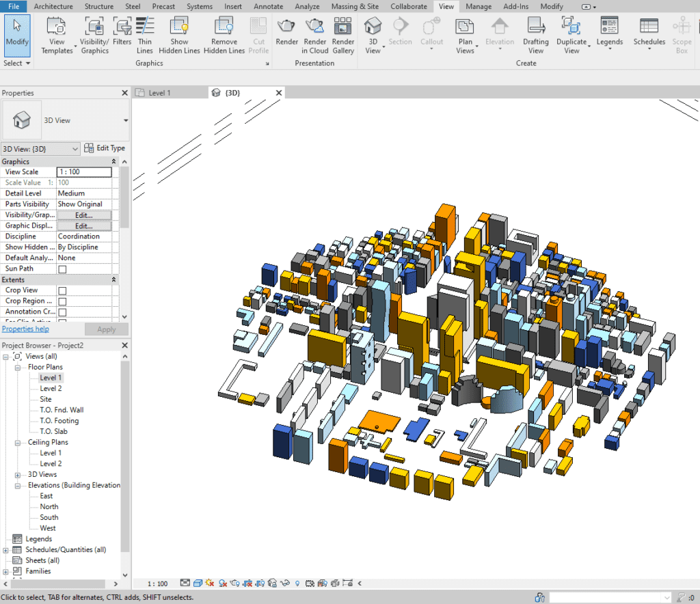
Task: Collapse the Floor Plans branch
Action: (x=16, y=367)
